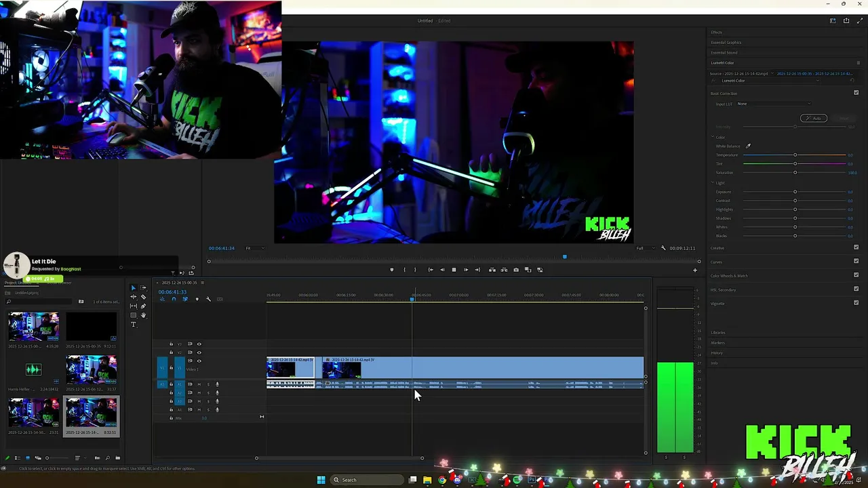Open Lumetri Color panel menu
Screen dimensions: 868x488
pyautogui.click(x=858, y=63)
